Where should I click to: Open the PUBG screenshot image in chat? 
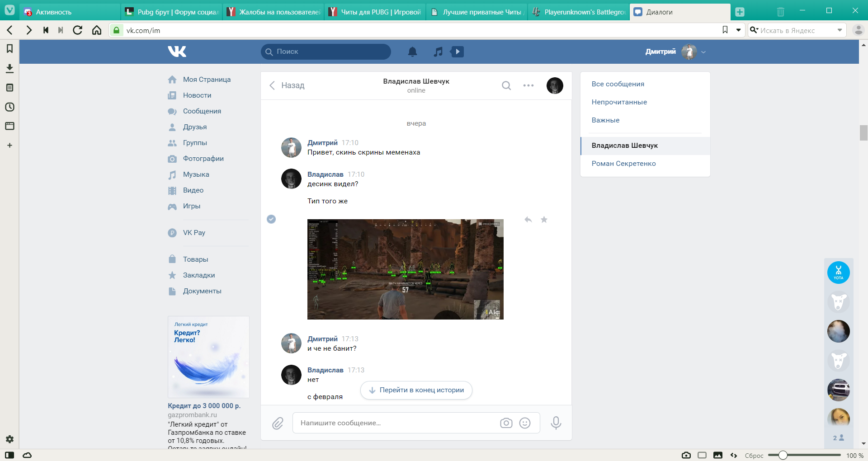click(405, 269)
